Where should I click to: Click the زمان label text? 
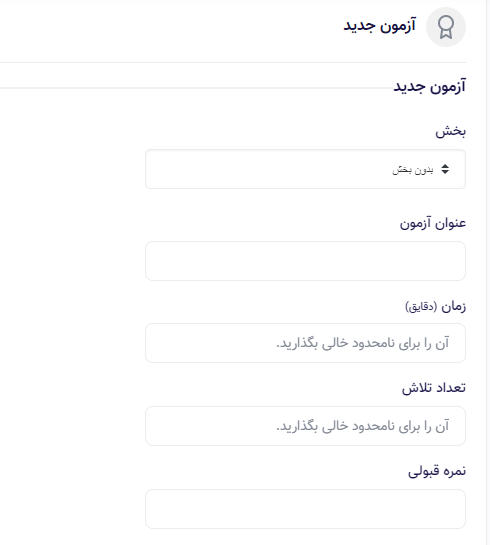point(454,307)
